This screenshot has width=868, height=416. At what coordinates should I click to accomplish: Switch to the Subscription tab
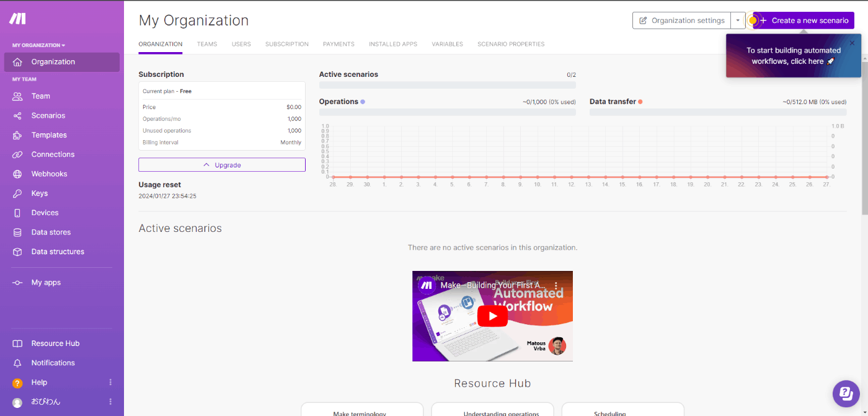pyautogui.click(x=287, y=45)
